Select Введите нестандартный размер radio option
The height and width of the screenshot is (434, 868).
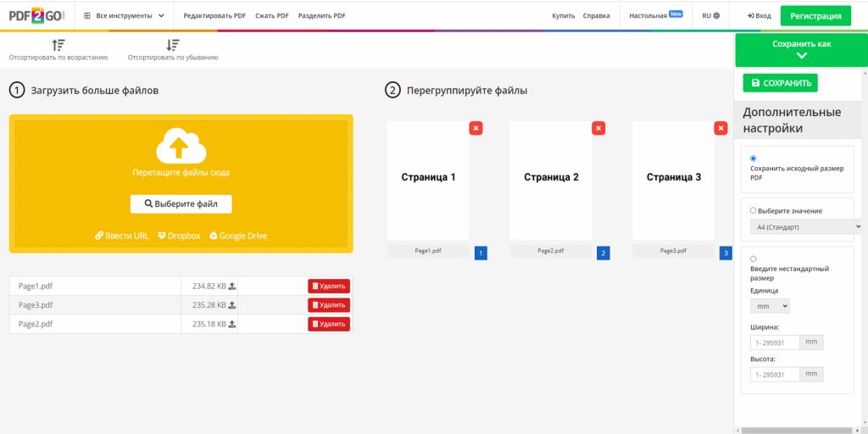753,259
